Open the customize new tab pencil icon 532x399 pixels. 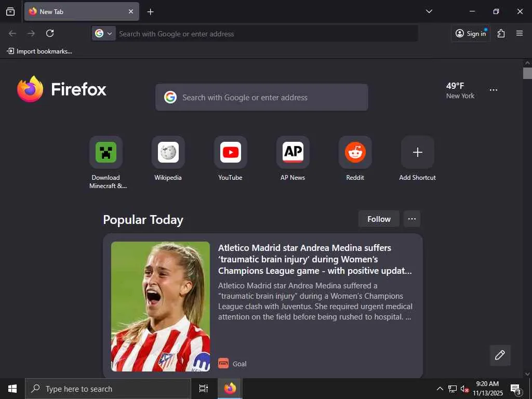500,355
